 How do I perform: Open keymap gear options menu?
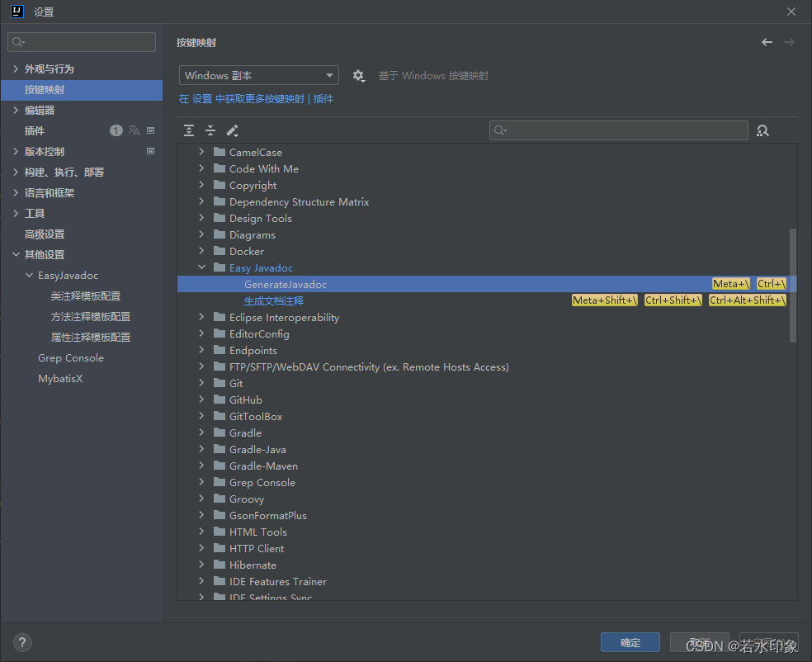[358, 76]
